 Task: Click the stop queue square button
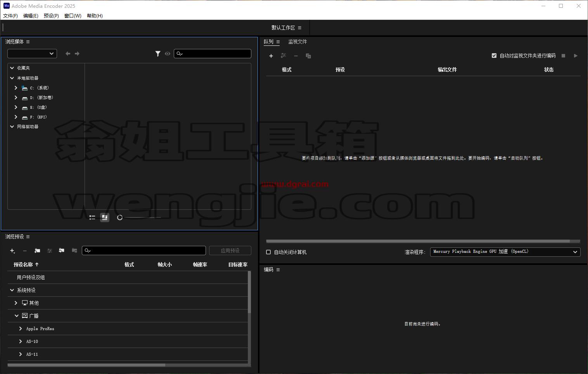pyautogui.click(x=564, y=56)
